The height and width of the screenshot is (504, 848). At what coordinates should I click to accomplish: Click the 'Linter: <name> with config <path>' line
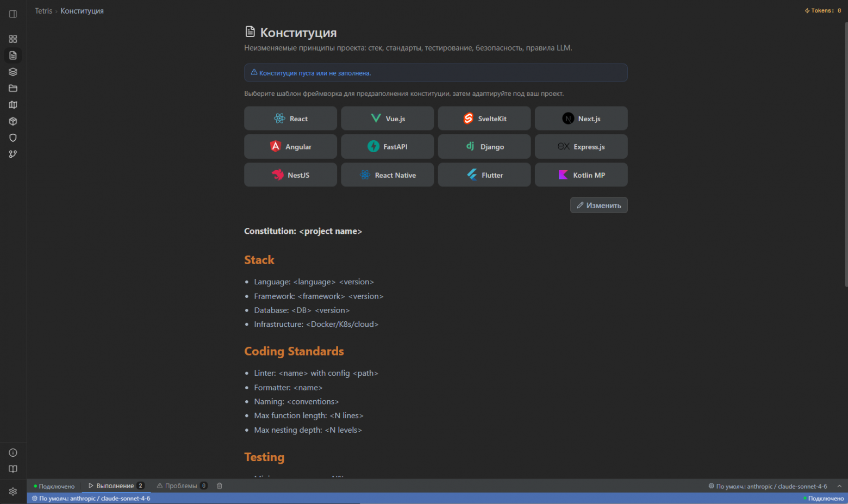(316, 373)
